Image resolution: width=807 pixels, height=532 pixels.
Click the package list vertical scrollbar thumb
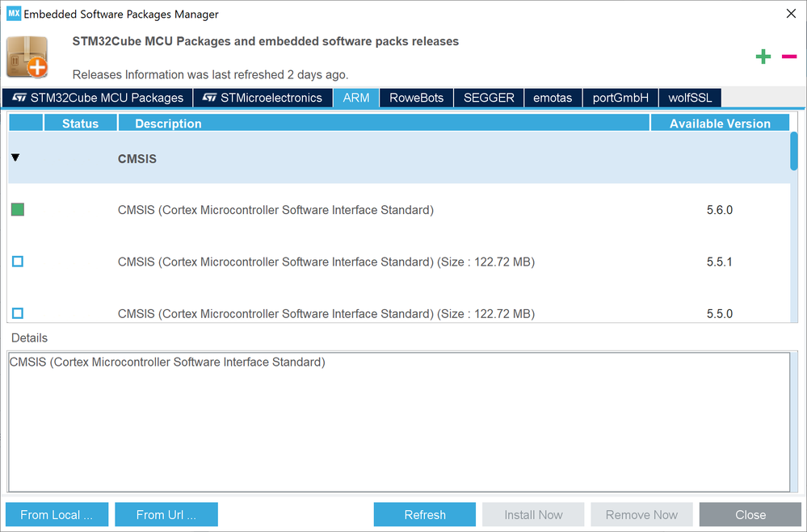click(793, 151)
